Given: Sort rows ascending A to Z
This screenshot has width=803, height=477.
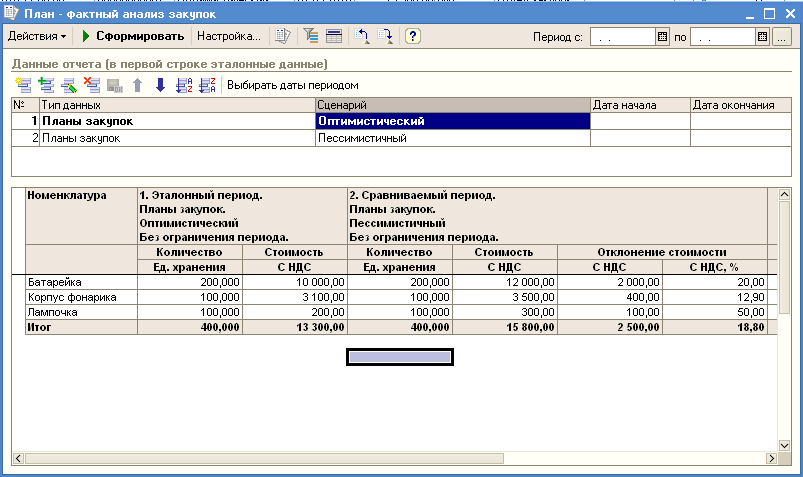Looking at the screenshot, I should 184,85.
